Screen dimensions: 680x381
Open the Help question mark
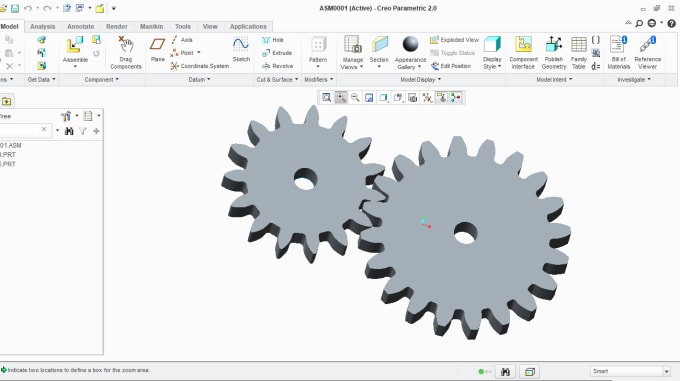pos(671,23)
